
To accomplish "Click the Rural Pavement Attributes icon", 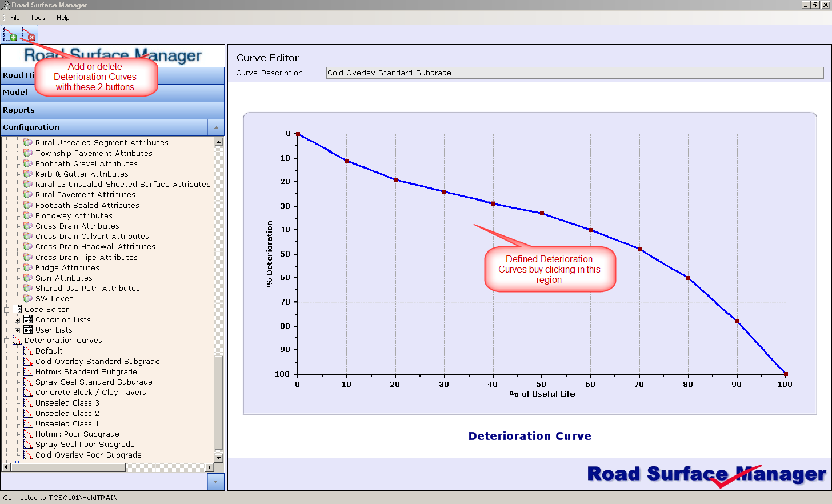I will pos(27,194).
